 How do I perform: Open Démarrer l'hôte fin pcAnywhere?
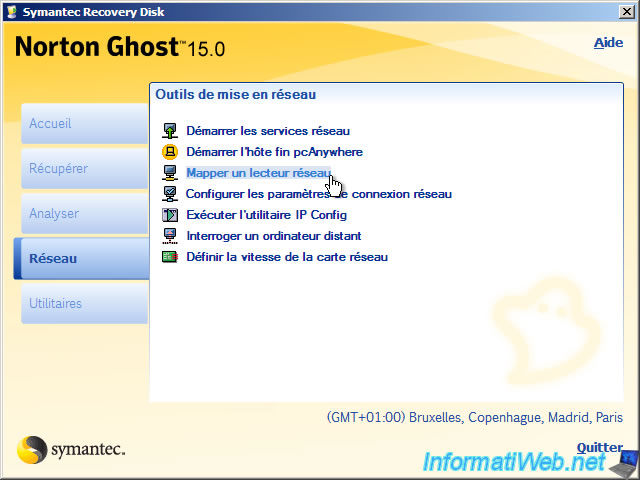[274, 152]
